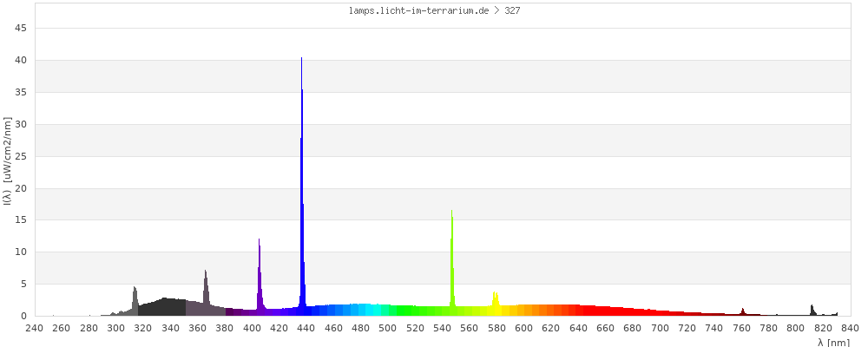
Task: Click the small dark red peak near 760 nm
Action: click(x=742, y=312)
